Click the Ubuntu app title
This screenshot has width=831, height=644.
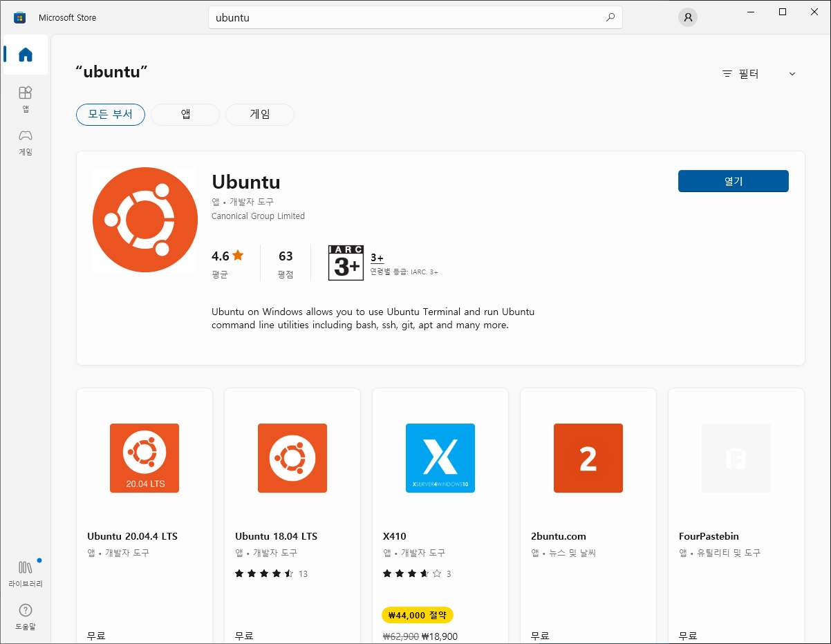tap(246, 182)
